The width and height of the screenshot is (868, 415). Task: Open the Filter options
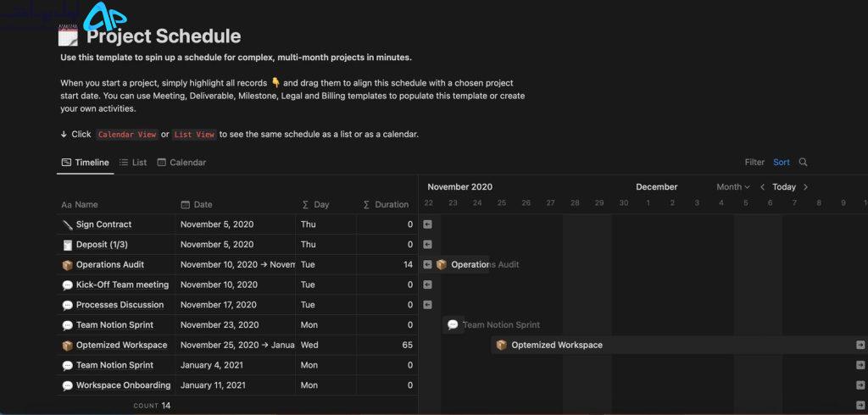754,162
